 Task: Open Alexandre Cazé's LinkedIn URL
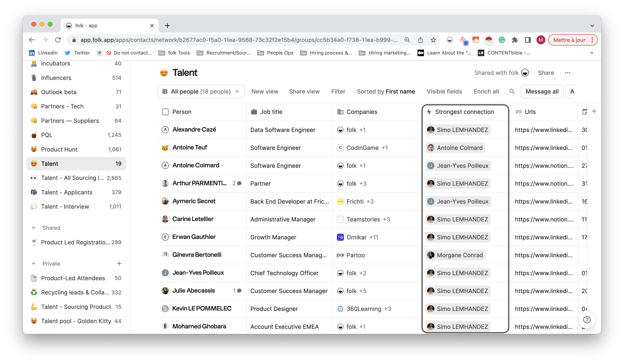pos(543,130)
